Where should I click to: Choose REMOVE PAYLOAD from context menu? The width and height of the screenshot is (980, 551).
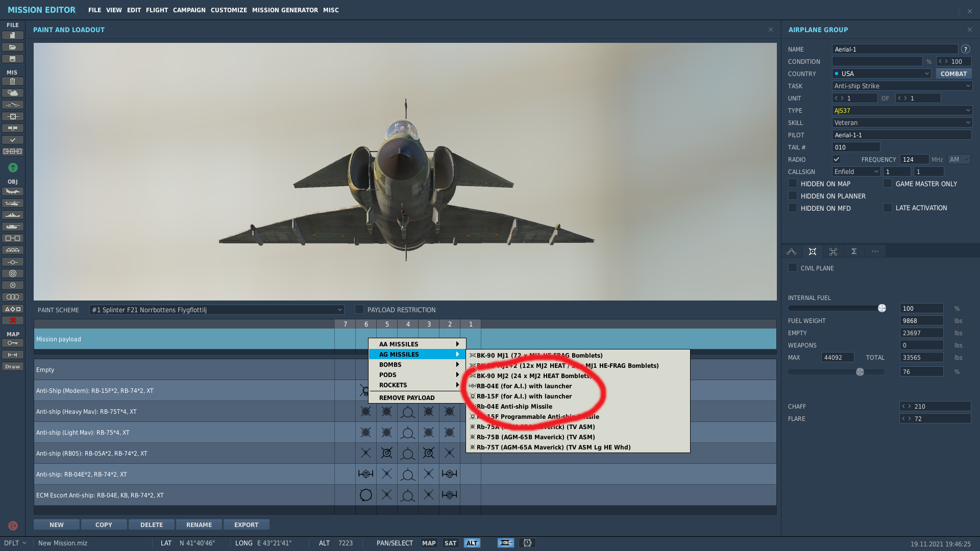[x=418, y=397]
